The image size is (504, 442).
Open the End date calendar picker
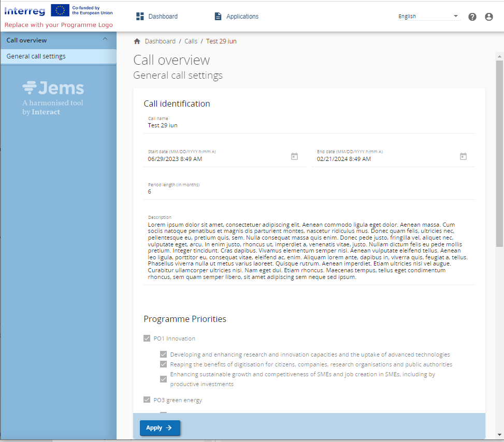click(463, 156)
